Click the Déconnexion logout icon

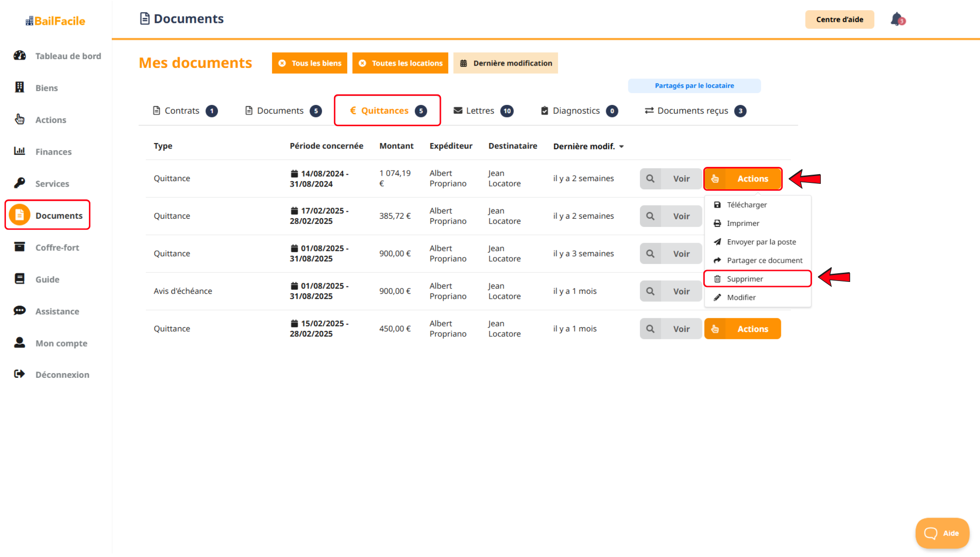point(20,374)
